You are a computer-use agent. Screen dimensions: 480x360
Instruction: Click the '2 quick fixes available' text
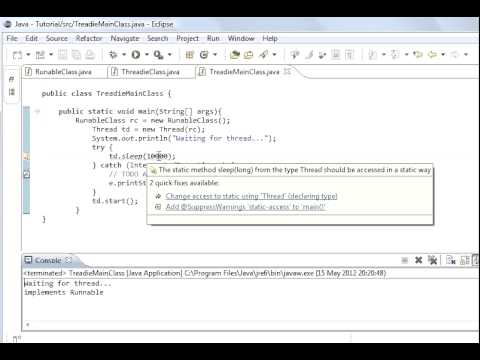(184, 183)
